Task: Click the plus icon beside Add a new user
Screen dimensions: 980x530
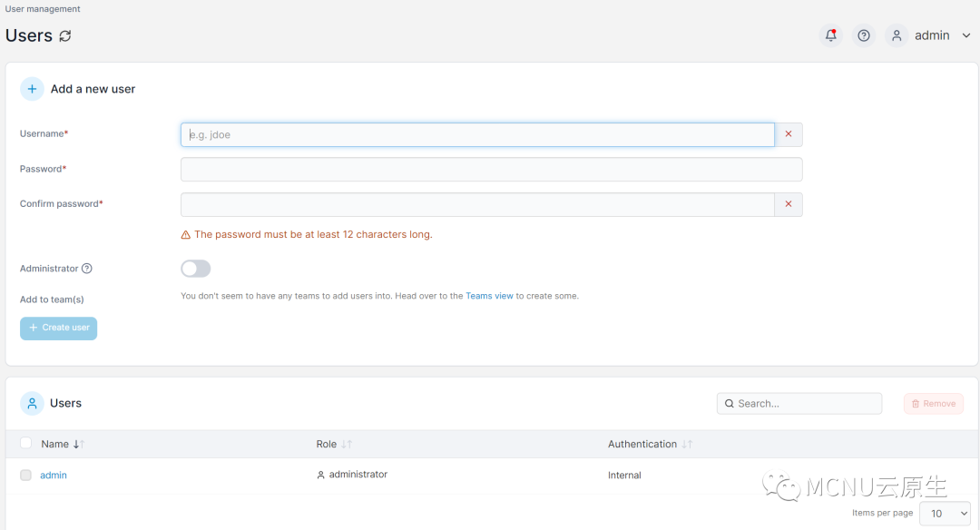Action: (x=32, y=89)
